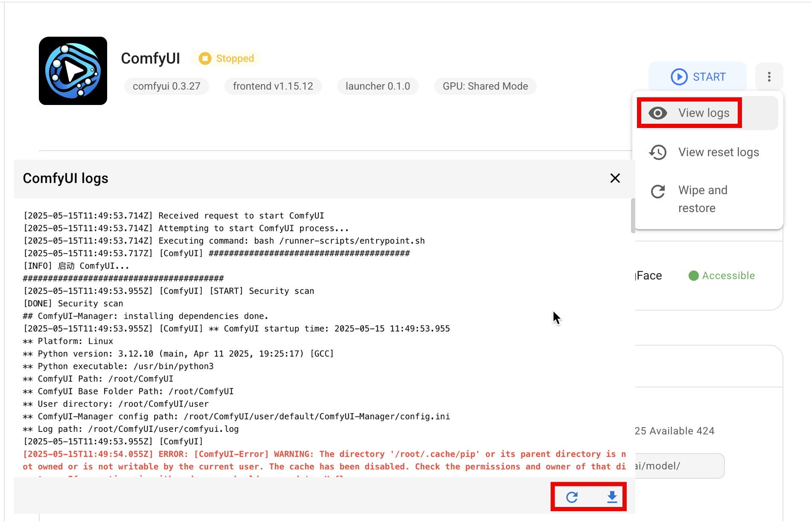Click the play icon inside START

(679, 77)
